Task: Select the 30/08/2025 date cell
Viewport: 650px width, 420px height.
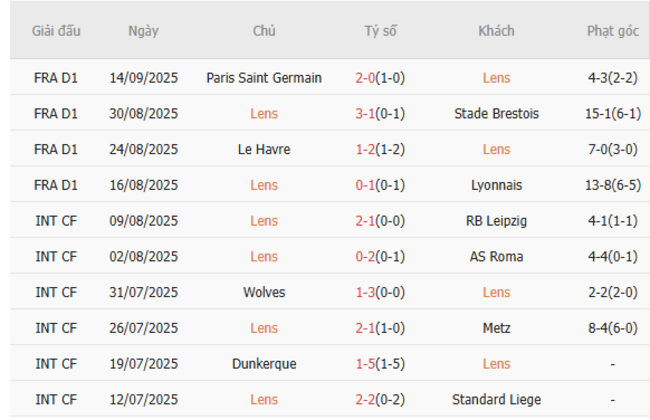Action: click(x=143, y=114)
